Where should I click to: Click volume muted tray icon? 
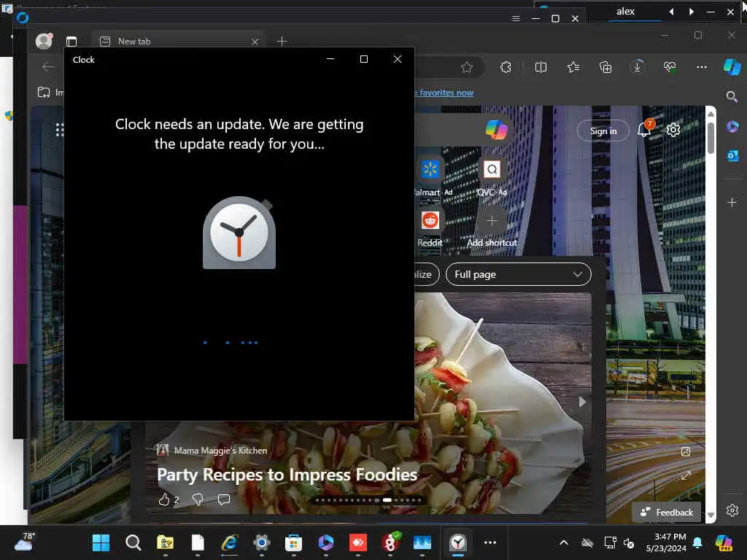click(629, 542)
